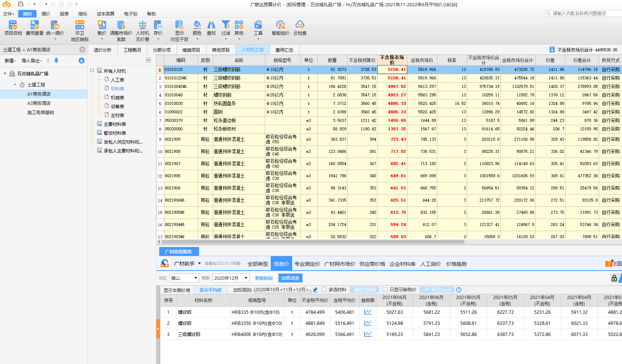Switch to the 费用汇总 tab
The height and width of the screenshot is (364, 622).
point(284,50)
